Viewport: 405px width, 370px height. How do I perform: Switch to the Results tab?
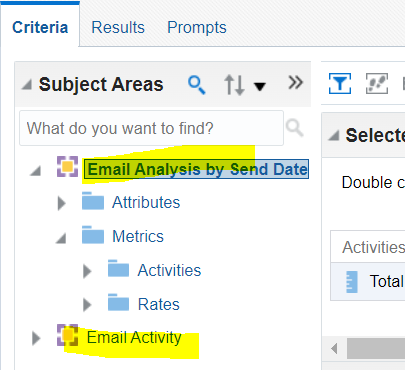point(118,27)
